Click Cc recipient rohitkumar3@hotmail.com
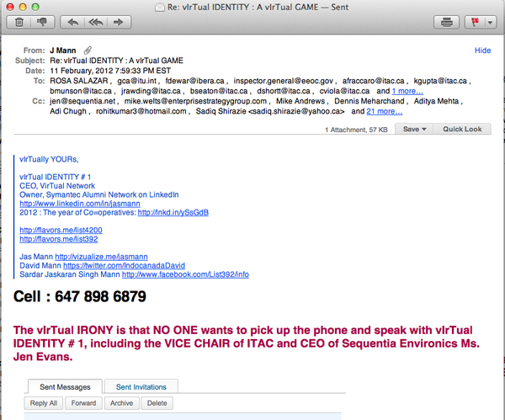Viewport: 505px width, 420px height. (x=141, y=111)
